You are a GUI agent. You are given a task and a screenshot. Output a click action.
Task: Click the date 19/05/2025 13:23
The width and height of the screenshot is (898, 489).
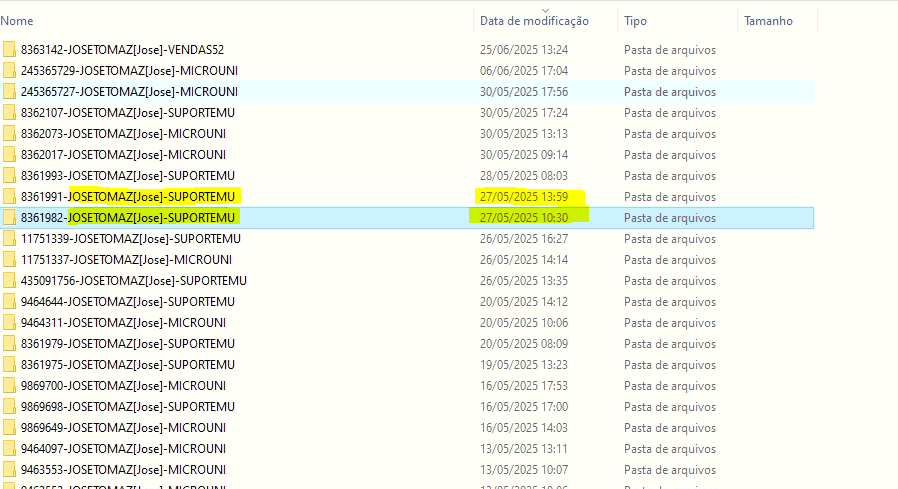(524, 365)
